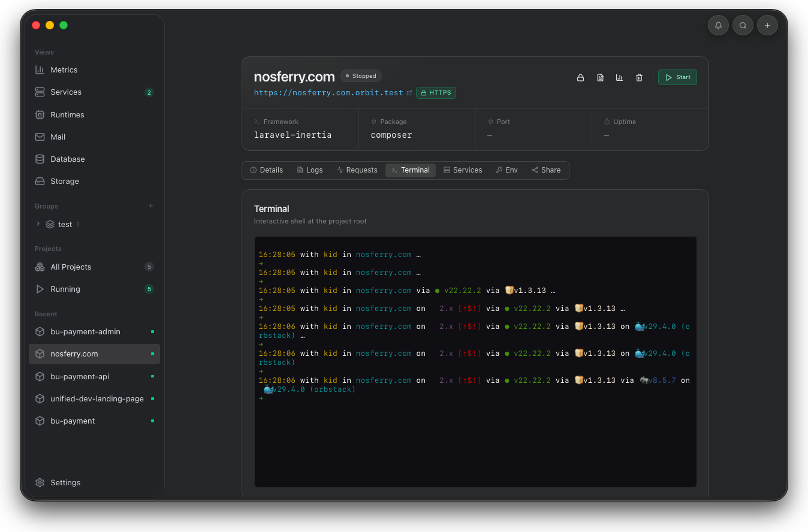The width and height of the screenshot is (808, 532).
Task: Open search in the top bar
Action: tap(743, 25)
